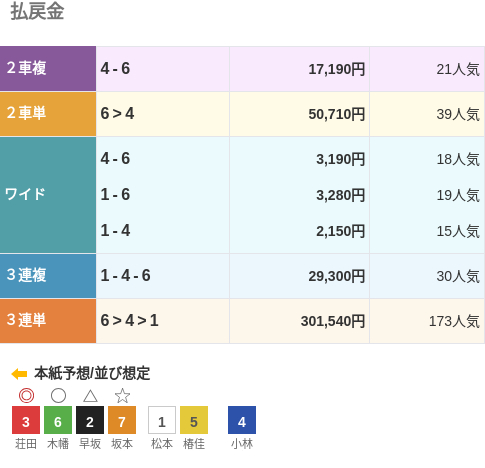Click the yellow number 5 racer badge

tap(194, 420)
